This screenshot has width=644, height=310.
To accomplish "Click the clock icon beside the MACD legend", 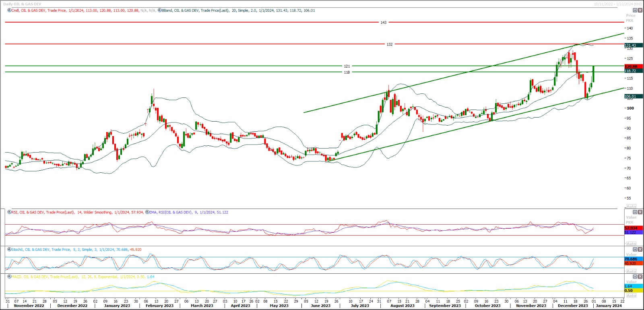I will [x=9, y=277].
